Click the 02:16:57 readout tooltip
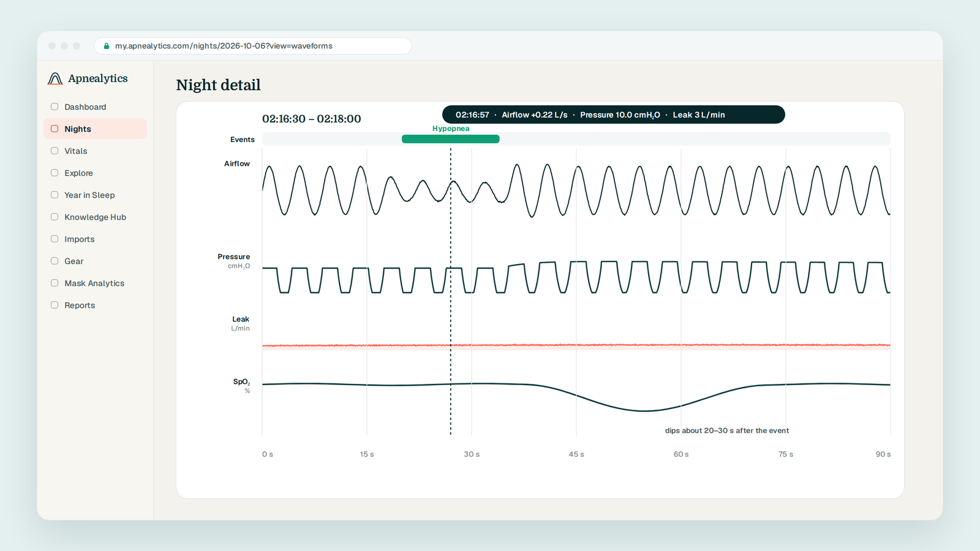This screenshot has height=551, width=980. click(x=613, y=114)
